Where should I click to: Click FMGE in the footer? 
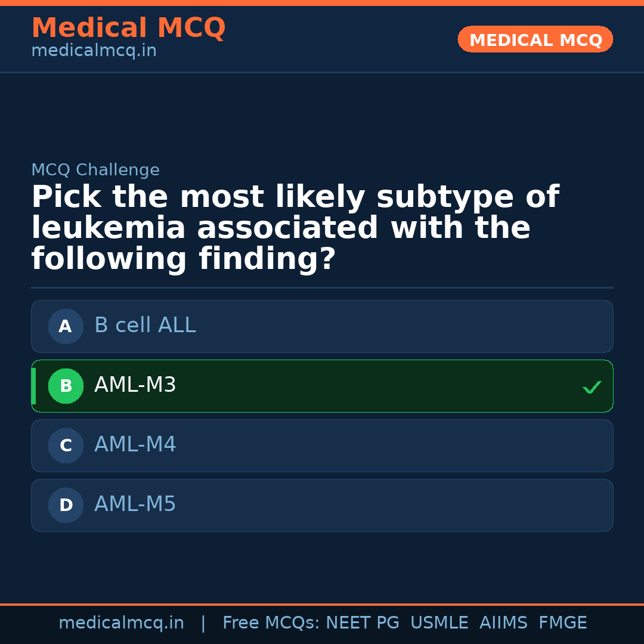563,623
